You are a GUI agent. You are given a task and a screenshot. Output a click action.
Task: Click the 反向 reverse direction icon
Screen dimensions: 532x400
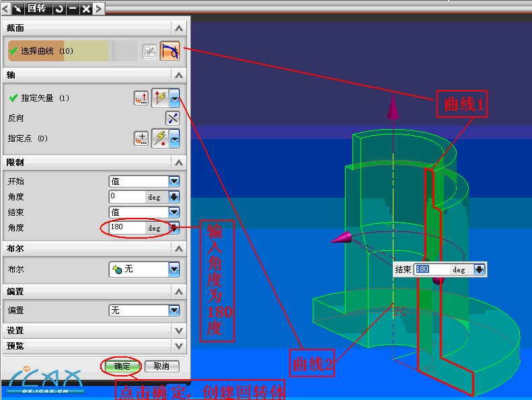[x=173, y=118]
